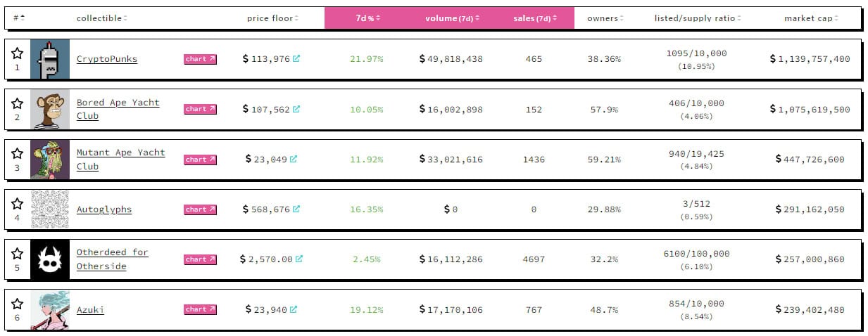
Task: Toggle the star for Azuki
Action: pos(18,304)
